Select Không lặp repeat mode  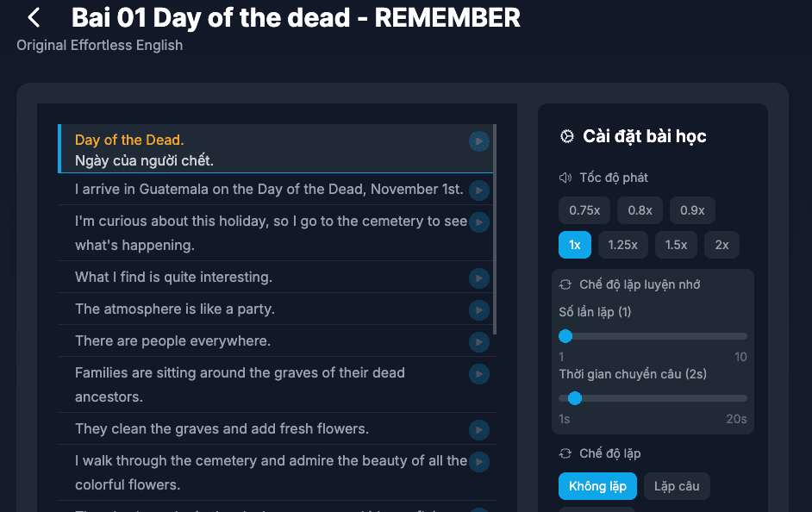597,486
